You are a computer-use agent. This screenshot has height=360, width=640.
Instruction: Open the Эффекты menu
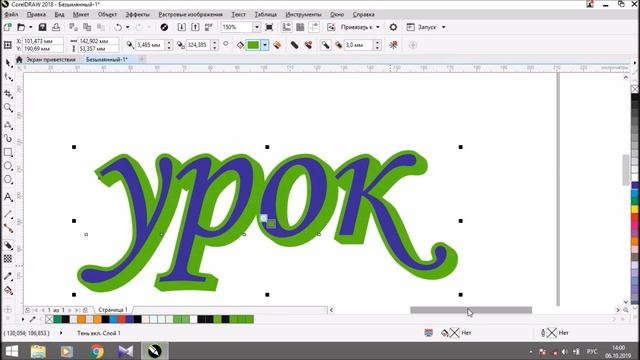[x=138, y=14]
